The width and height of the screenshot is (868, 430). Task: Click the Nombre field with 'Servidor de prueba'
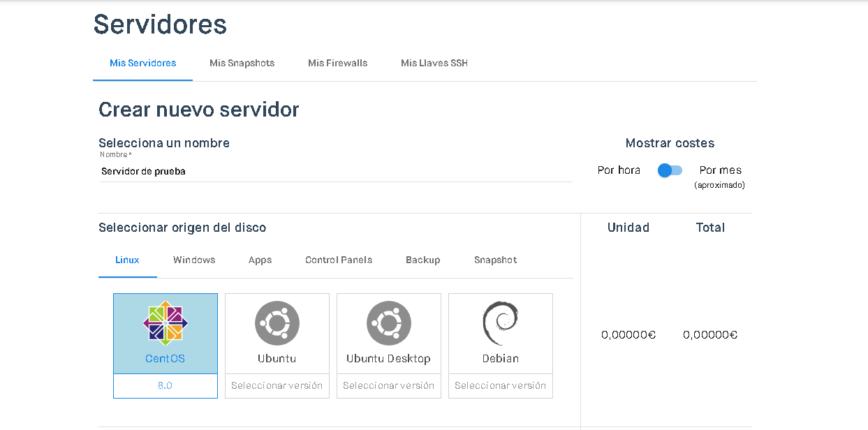tap(336, 171)
